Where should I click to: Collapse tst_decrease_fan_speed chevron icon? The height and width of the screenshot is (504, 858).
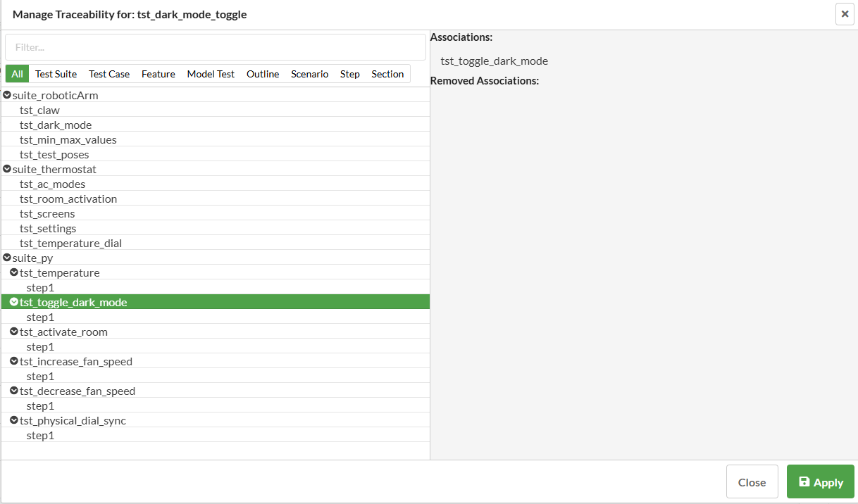[14, 391]
